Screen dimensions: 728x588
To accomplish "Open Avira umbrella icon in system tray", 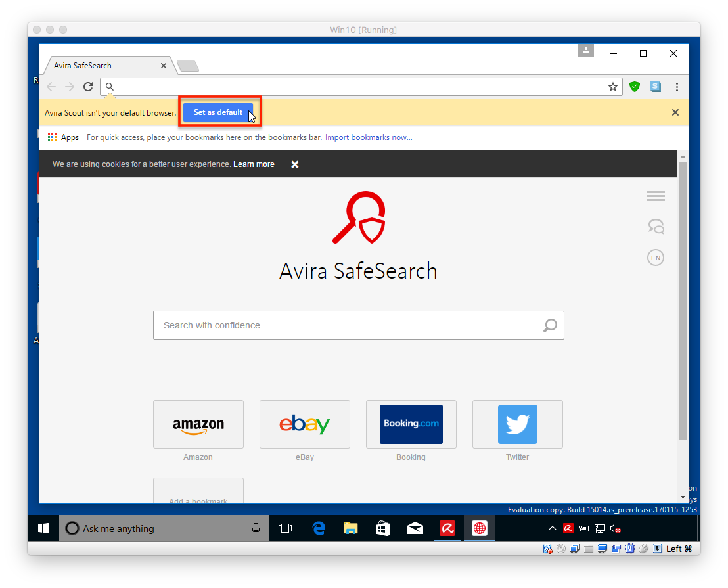I will [x=568, y=528].
